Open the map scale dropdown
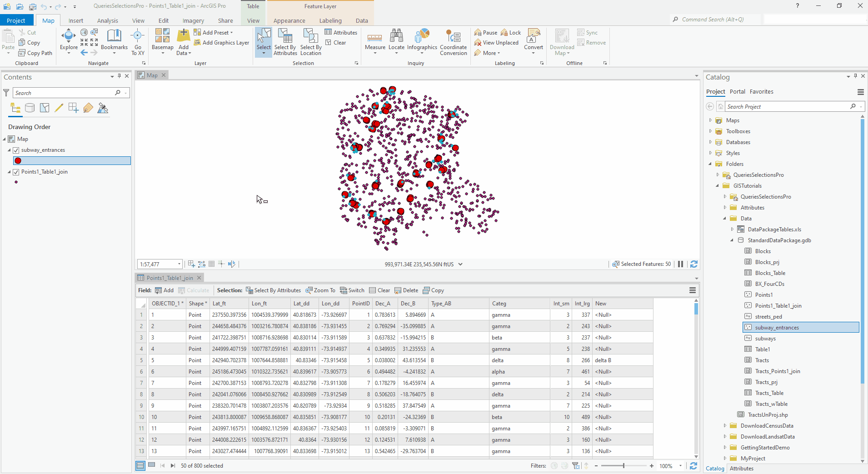This screenshot has width=868, height=474. click(x=179, y=264)
